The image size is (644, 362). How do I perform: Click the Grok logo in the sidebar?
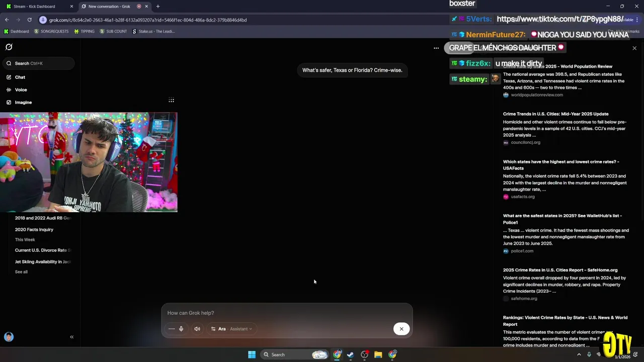(x=9, y=47)
